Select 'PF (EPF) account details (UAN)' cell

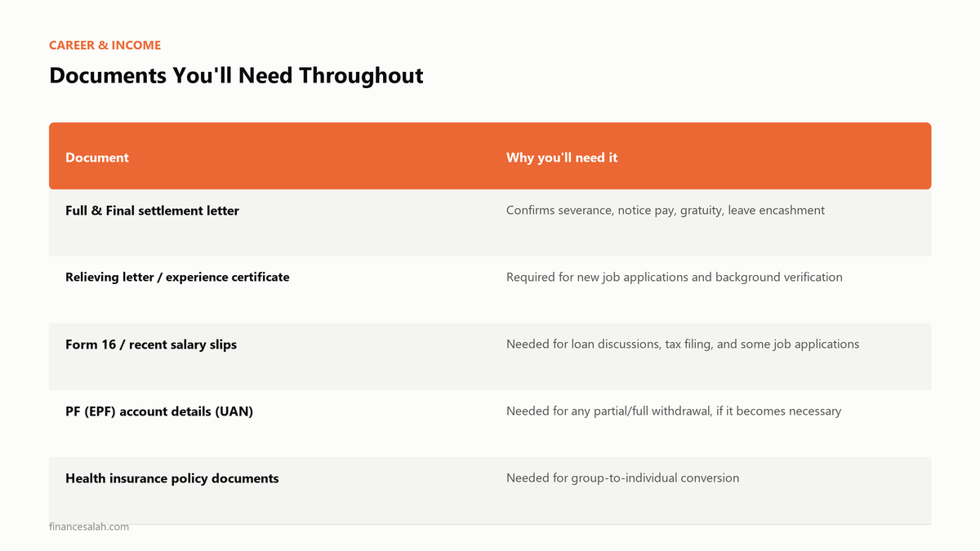click(x=159, y=411)
